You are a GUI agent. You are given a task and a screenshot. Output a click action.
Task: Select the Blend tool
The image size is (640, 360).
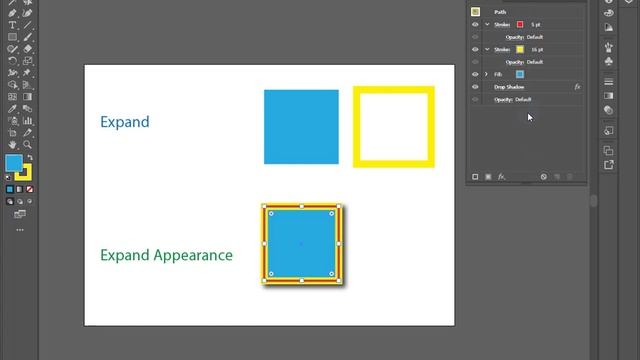27,109
